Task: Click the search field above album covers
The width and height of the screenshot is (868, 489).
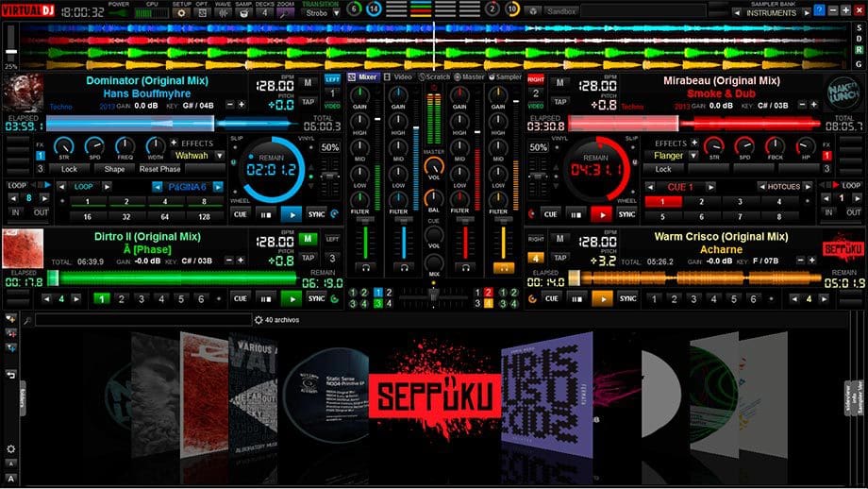Action: pyautogui.click(x=143, y=320)
